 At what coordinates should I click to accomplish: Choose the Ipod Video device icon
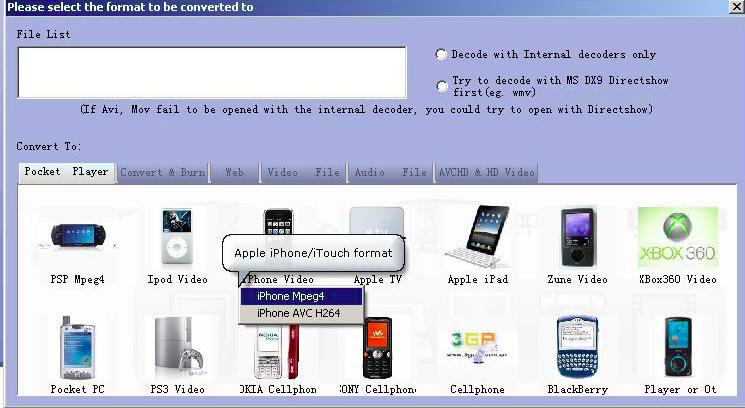(177, 236)
